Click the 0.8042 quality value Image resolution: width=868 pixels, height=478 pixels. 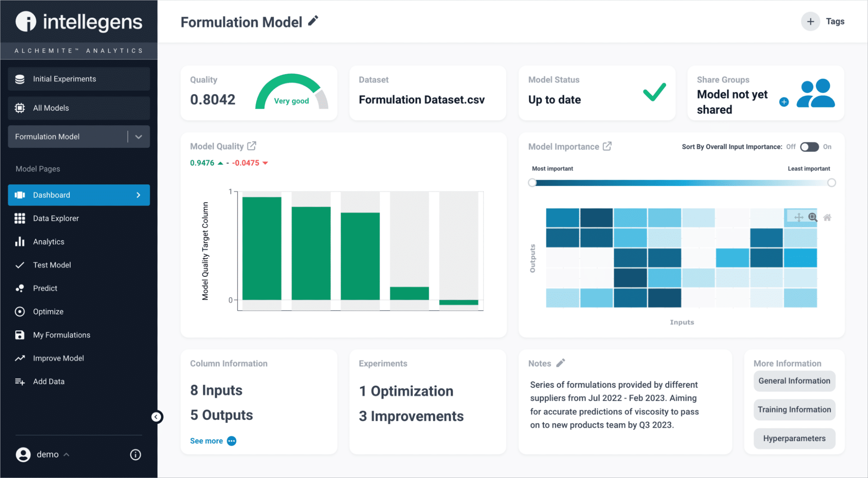[213, 100]
